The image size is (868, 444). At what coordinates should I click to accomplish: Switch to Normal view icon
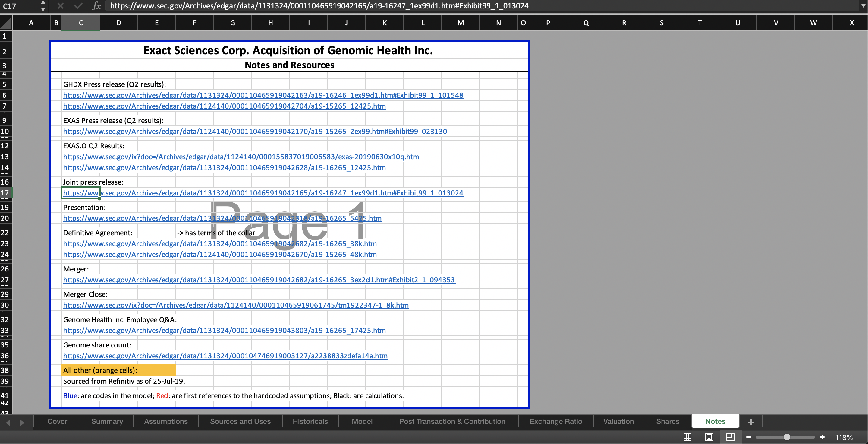point(687,437)
